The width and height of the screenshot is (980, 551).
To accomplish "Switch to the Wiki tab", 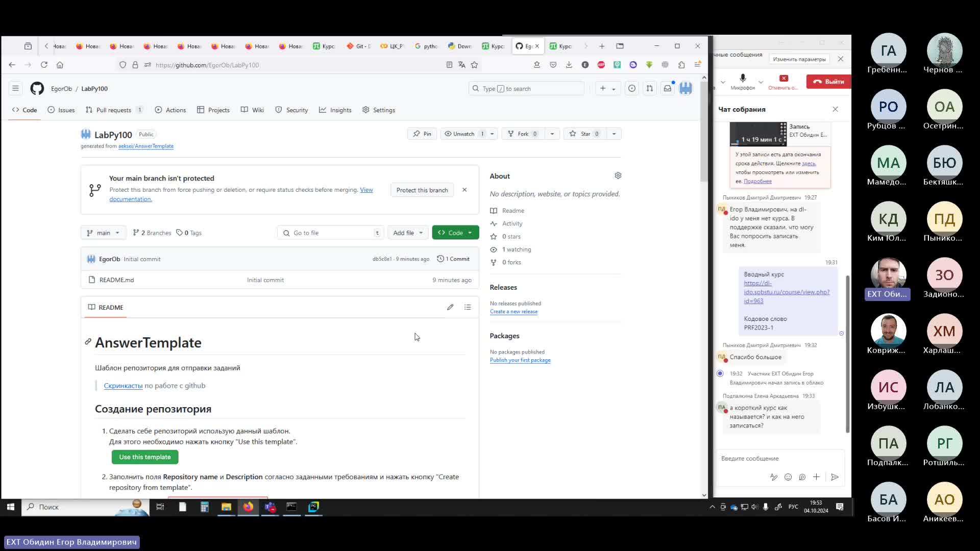I will point(252,110).
